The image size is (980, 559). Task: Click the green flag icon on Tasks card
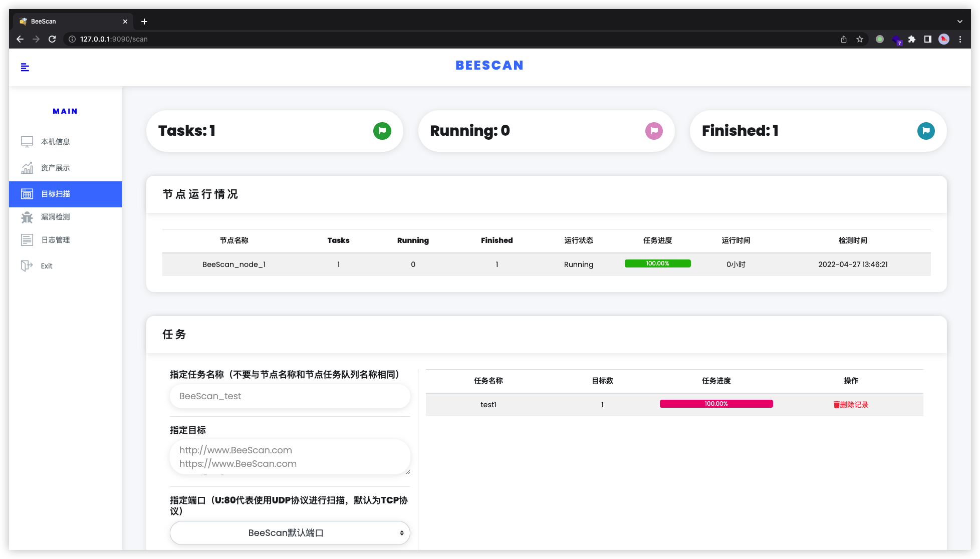pos(382,131)
